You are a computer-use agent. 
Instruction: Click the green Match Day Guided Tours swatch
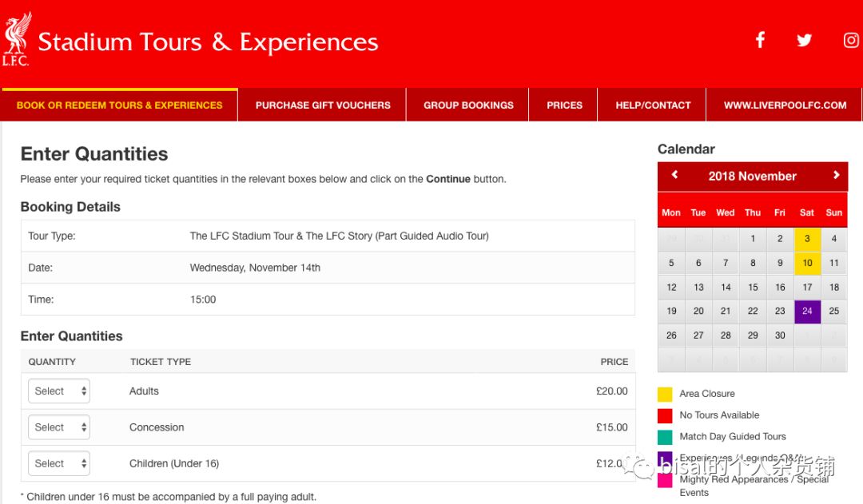tap(665, 437)
